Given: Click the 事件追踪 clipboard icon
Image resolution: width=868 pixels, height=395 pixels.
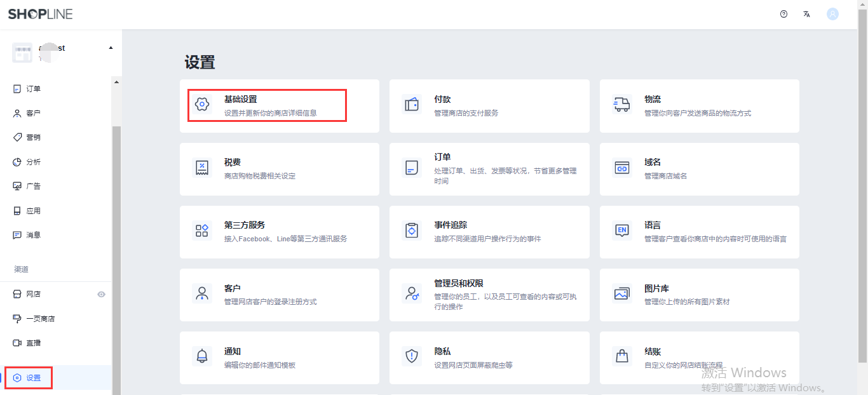Looking at the screenshot, I should pyautogui.click(x=412, y=231).
